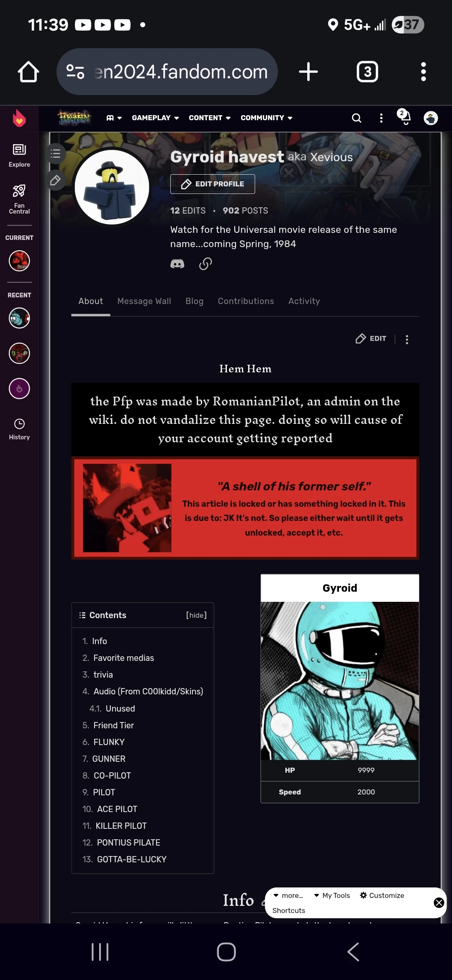
Task: Switch to the Contributions tab
Action: [x=246, y=301]
